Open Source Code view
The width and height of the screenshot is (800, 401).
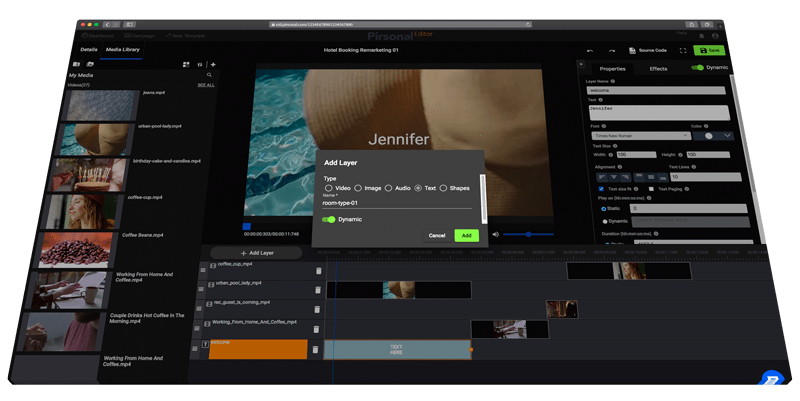pyautogui.click(x=646, y=50)
